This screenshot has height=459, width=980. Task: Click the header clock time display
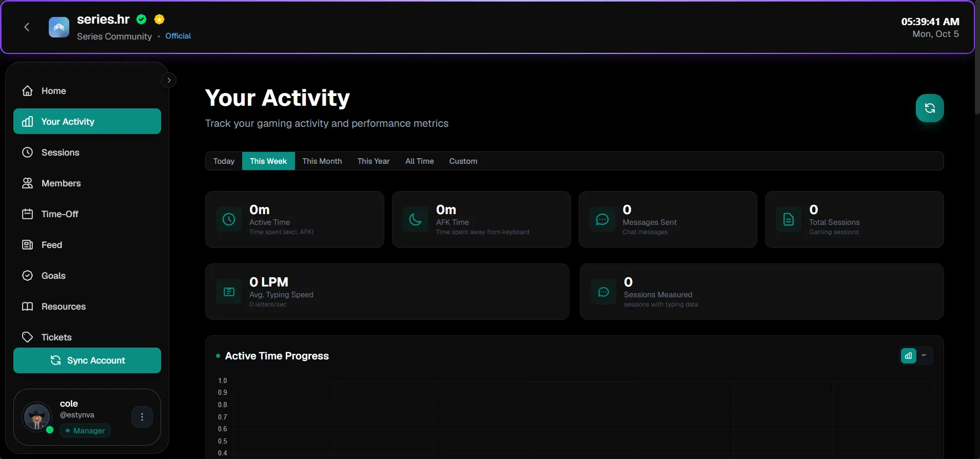click(930, 22)
